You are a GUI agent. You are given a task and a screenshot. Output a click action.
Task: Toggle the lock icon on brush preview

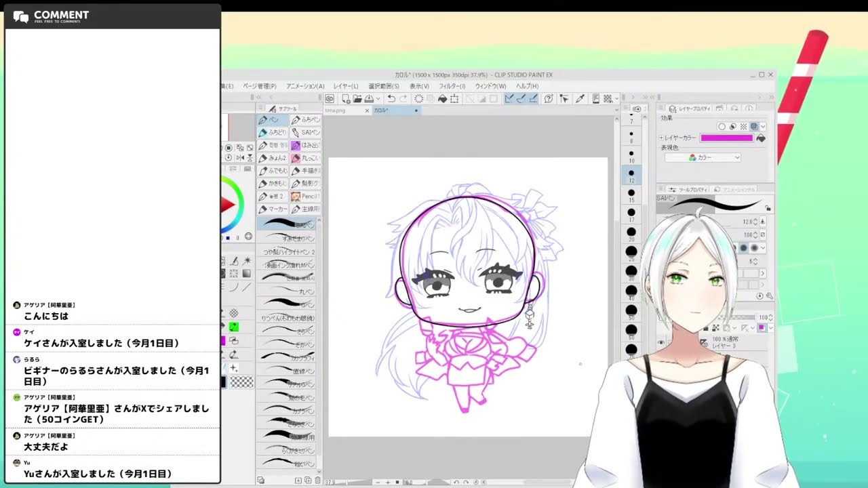768,208
